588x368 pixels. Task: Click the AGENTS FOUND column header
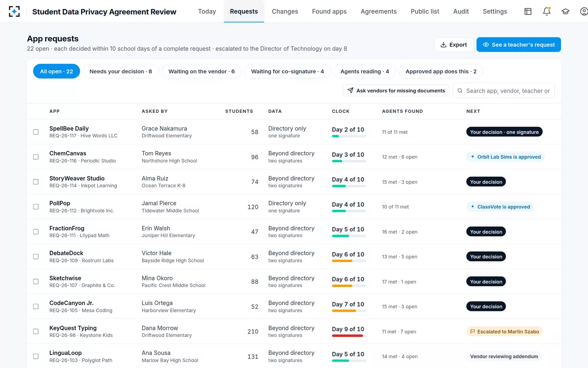point(402,111)
